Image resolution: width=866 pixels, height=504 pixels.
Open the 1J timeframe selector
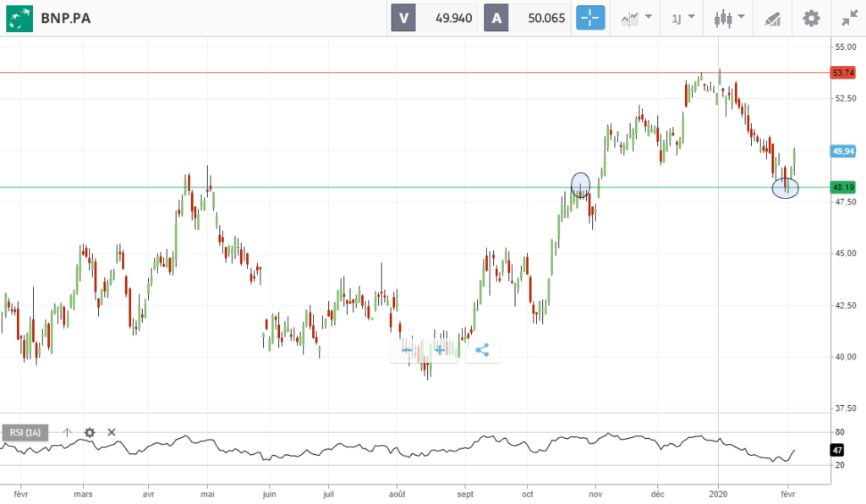click(676, 19)
